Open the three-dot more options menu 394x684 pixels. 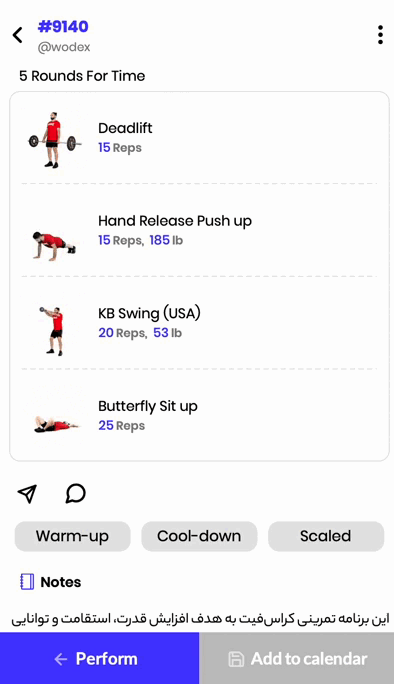[380, 35]
